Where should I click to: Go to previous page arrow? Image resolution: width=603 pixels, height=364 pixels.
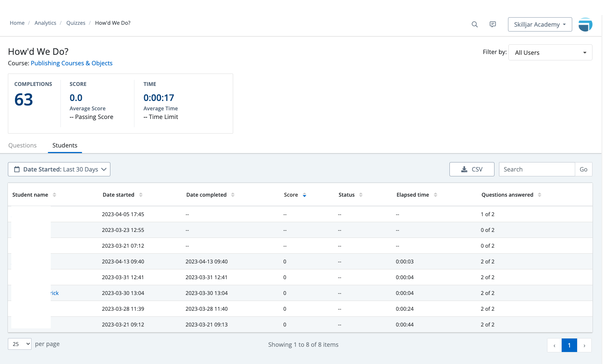pos(554,345)
